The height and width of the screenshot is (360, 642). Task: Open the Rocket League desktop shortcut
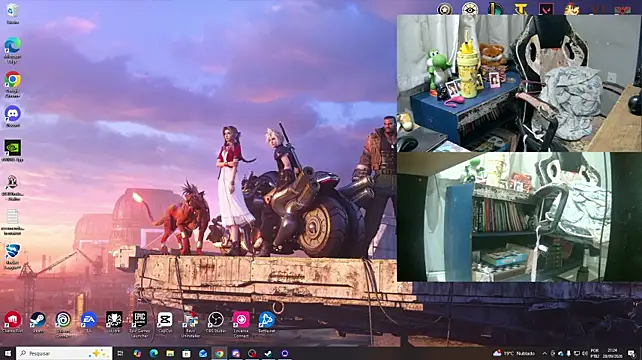click(x=13, y=256)
